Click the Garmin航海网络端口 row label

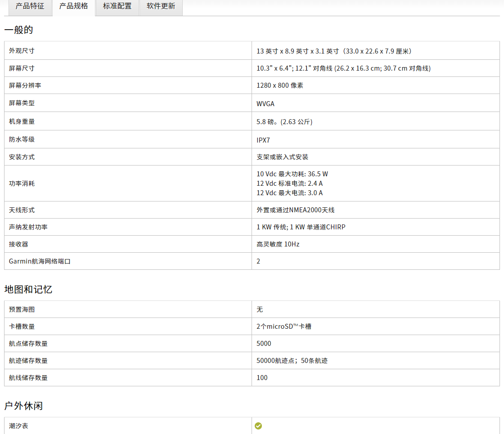coord(40,261)
